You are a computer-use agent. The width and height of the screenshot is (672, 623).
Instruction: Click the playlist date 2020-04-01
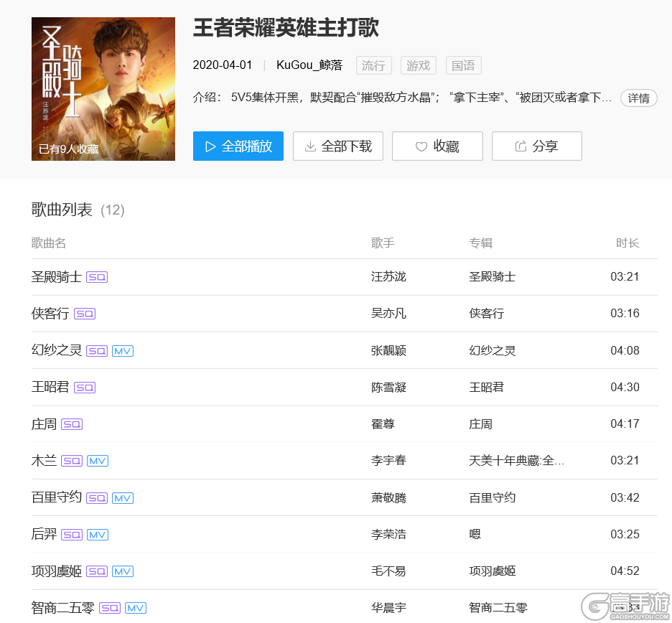pyautogui.click(x=223, y=65)
